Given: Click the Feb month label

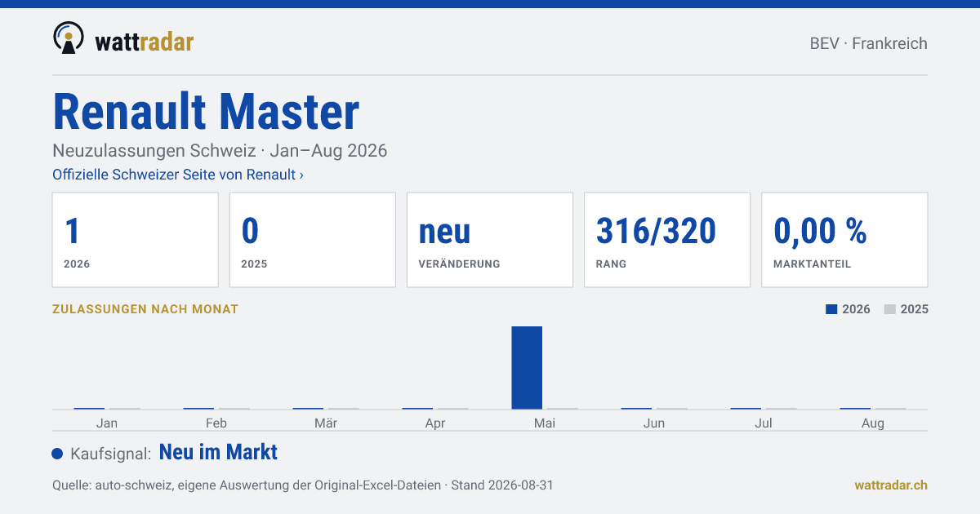Looking at the screenshot, I should (216, 423).
